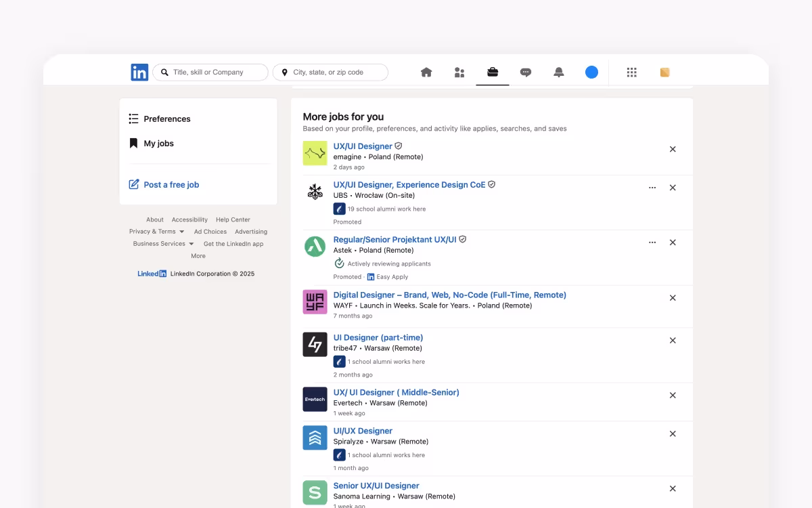Click the gold Premium square icon
Screen dimensions: 812x508
(664, 72)
